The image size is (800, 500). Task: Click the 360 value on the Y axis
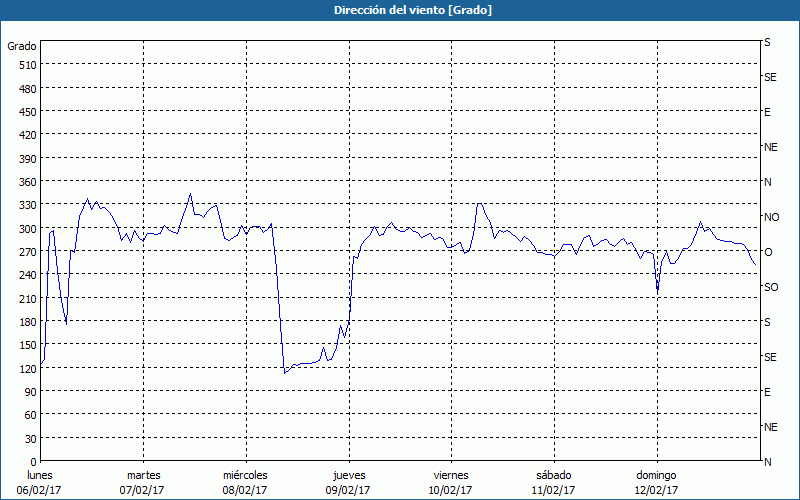[27, 182]
